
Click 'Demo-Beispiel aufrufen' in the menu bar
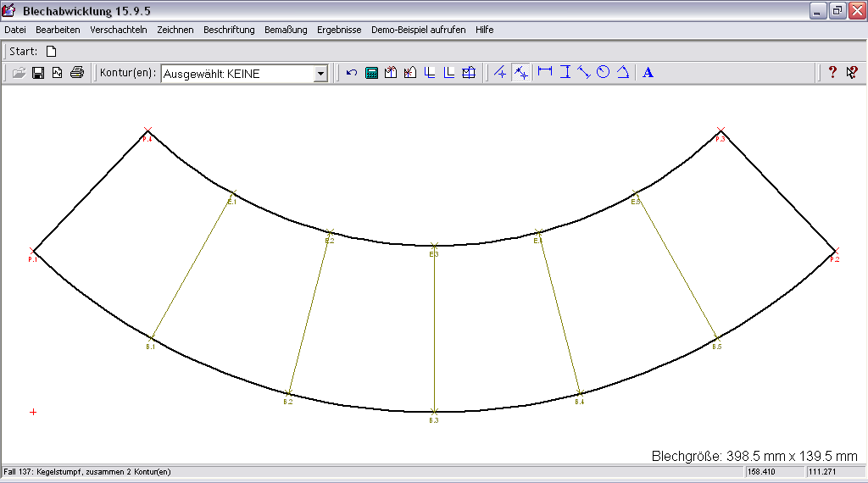[x=418, y=30]
